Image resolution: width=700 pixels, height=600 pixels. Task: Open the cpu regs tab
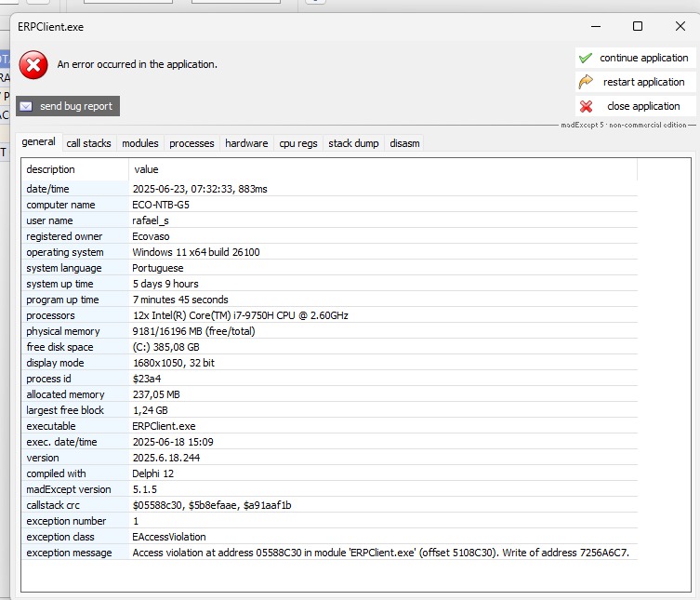click(297, 143)
